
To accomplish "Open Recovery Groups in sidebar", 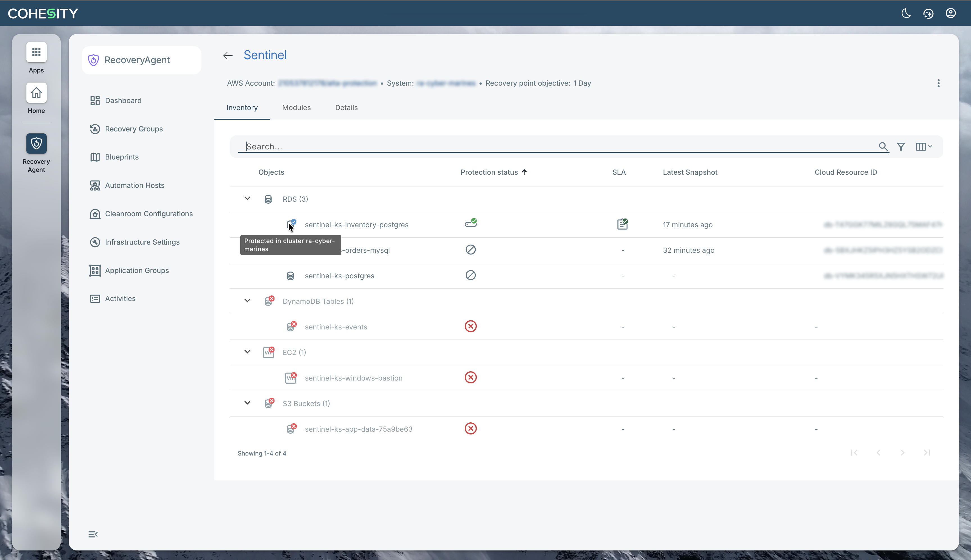I will click(133, 129).
